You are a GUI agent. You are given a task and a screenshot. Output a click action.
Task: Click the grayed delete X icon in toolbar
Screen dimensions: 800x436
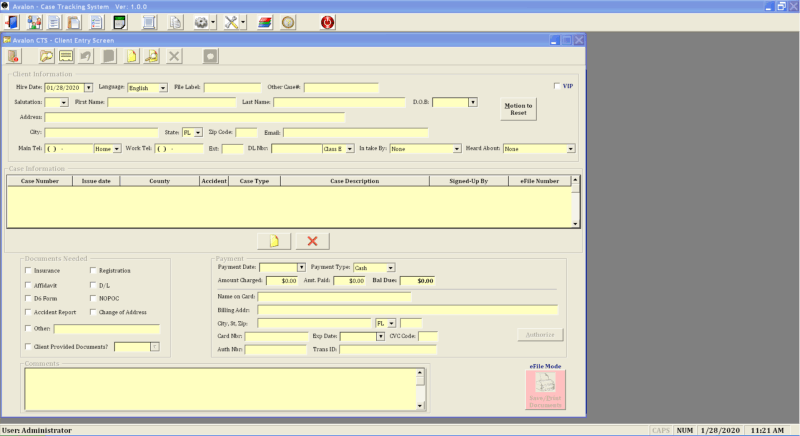pyautogui.click(x=174, y=56)
